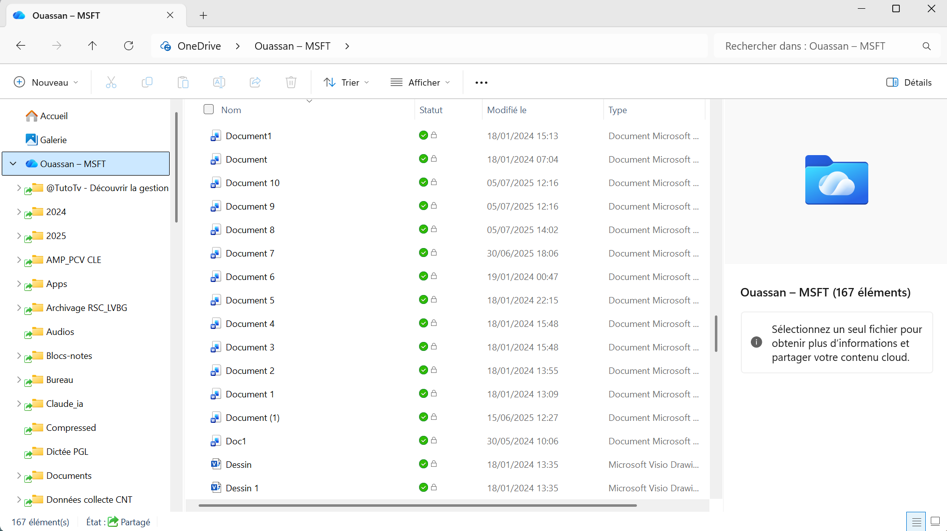Image resolution: width=947 pixels, height=531 pixels.
Task: Click the Cut scissors icon in toolbar
Action: point(111,82)
